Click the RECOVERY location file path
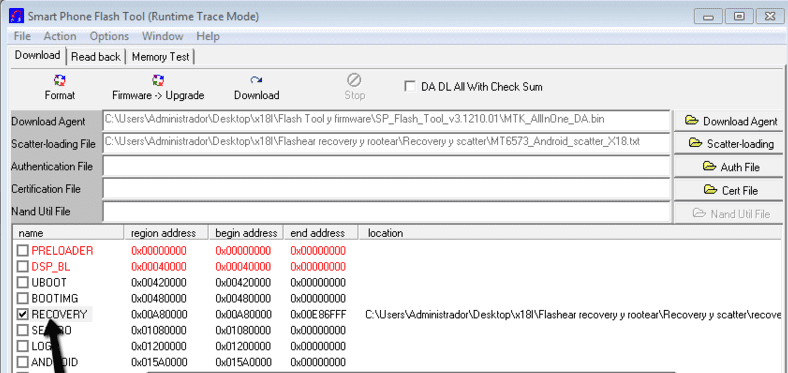Screen dimensions: 788x373 point(573,315)
